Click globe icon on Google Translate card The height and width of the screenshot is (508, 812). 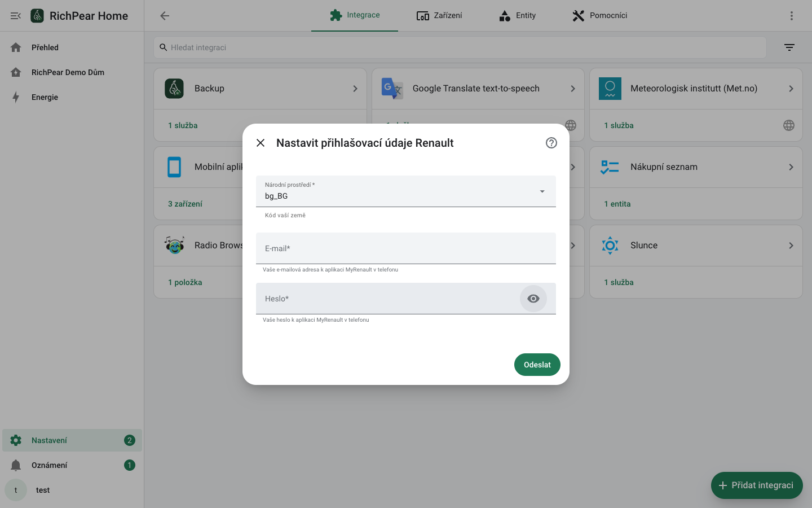pyautogui.click(x=571, y=125)
